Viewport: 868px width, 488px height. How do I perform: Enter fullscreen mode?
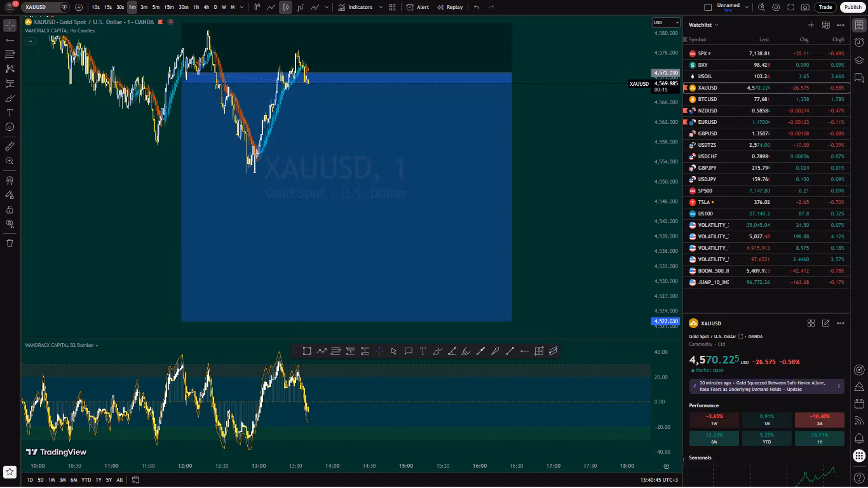point(790,7)
